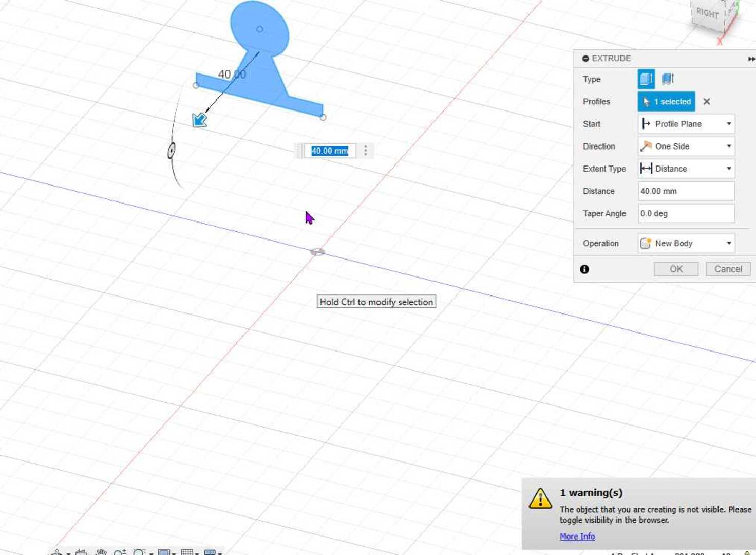Open the three-dot menu beside the on-canvas value box
Screen dimensions: 756x555
pos(366,151)
